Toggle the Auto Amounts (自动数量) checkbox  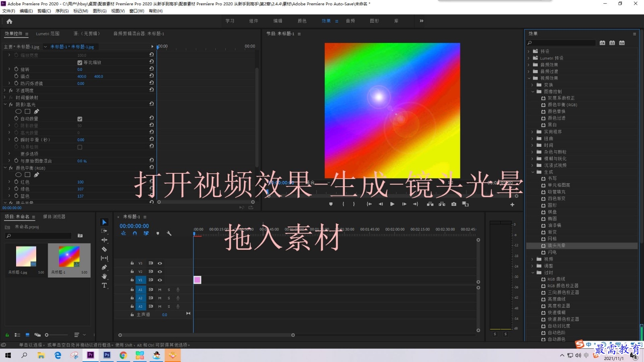pyautogui.click(x=80, y=119)
